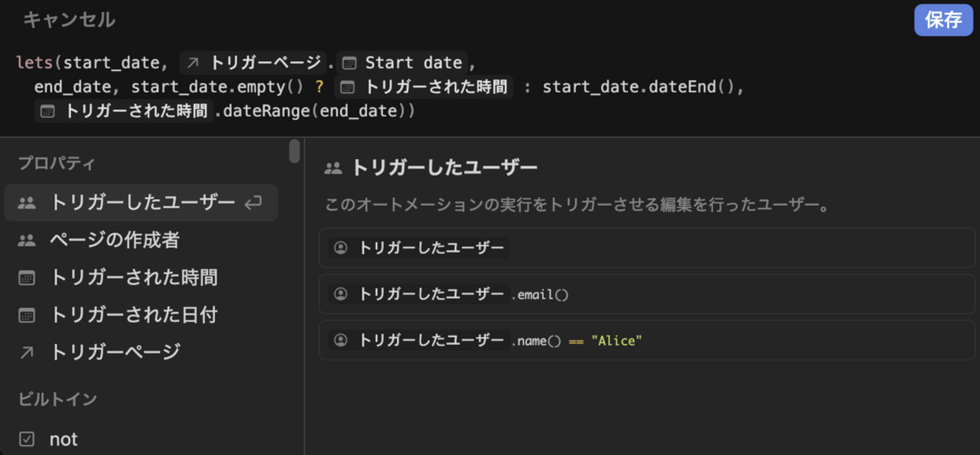The image size is (980, 455).
Task: Click lets( at formula start
Action: click(39, 62)
